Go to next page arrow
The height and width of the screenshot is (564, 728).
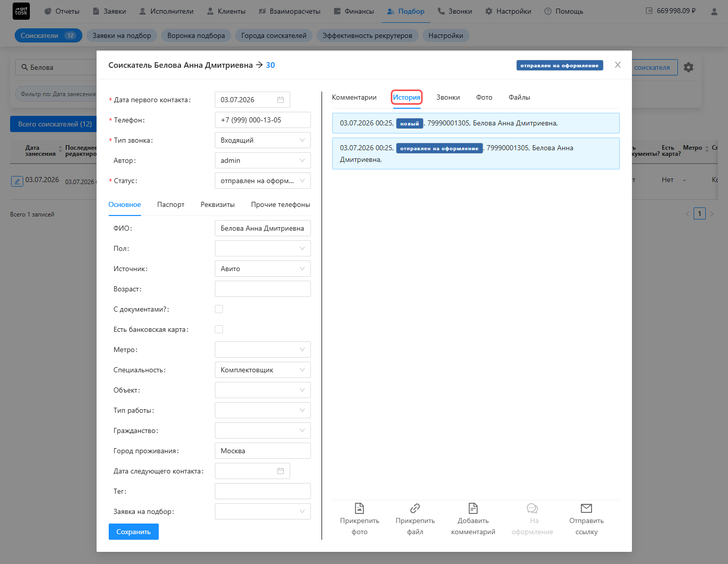pyautogui.click(x=712, y=214)
